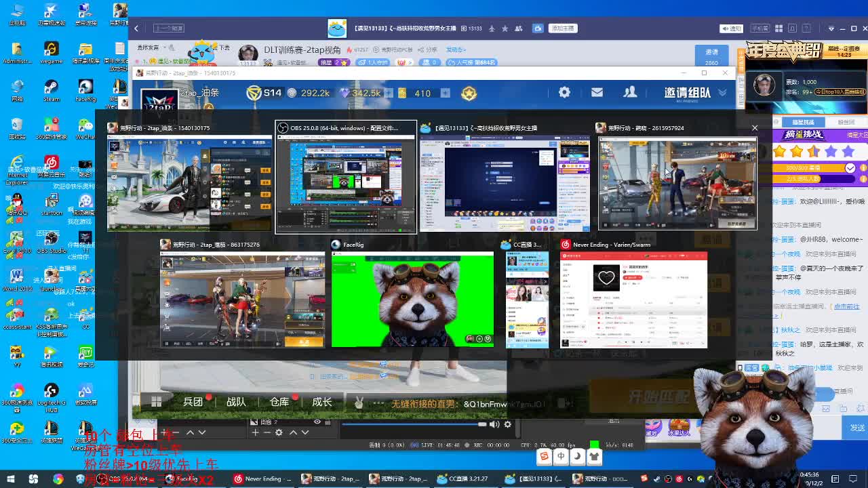Adjust the OBS mixer volume slider

click(x=481, y=424)
